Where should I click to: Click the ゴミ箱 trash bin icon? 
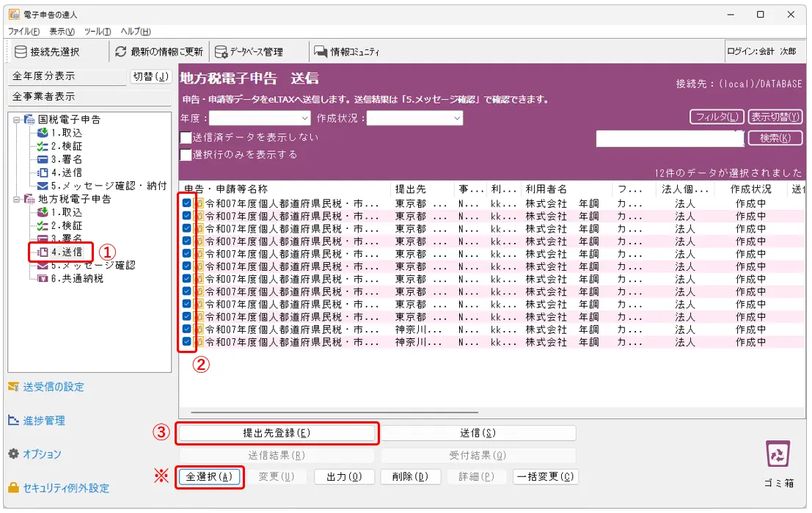pos(778,454)
